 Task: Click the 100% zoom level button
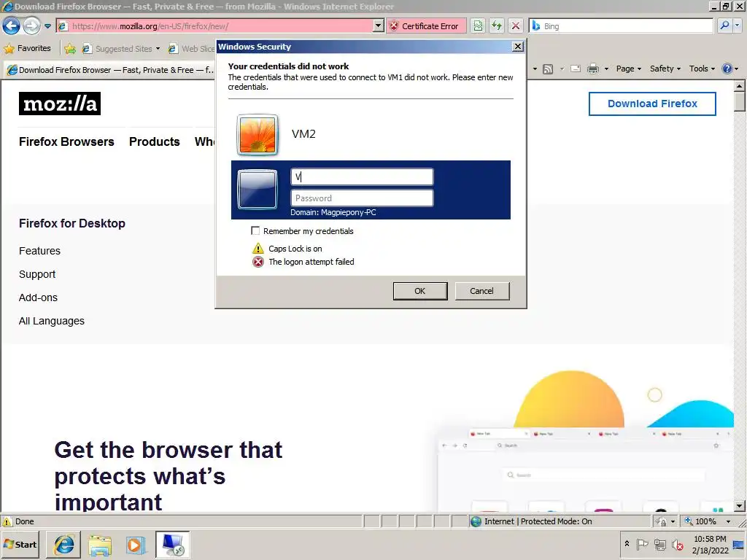tap(700, 521)
